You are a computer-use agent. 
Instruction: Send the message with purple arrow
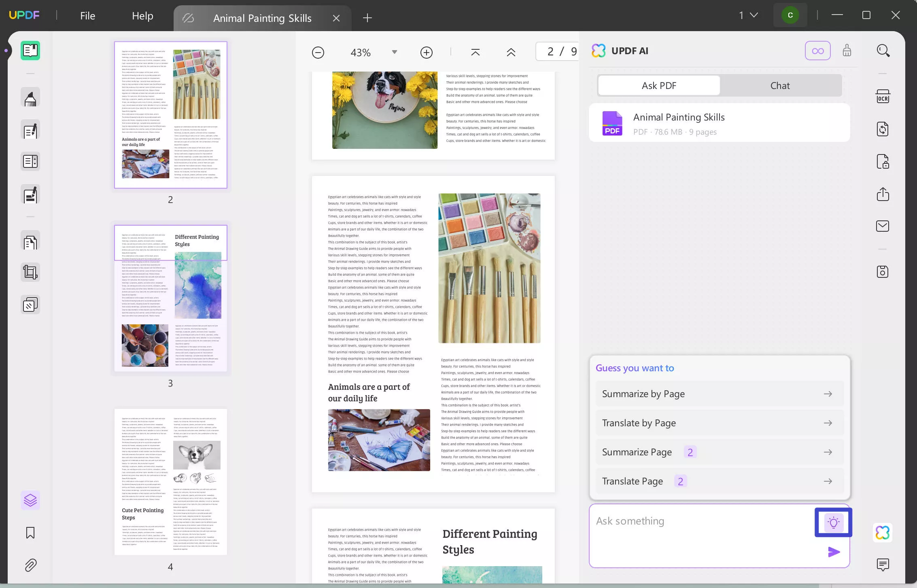pos(834,552)
